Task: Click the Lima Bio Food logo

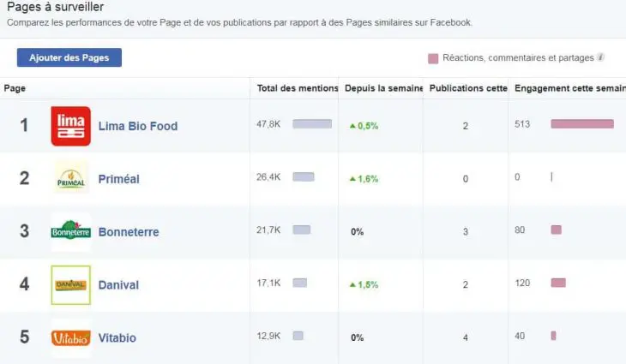Action: pos(70,126)
